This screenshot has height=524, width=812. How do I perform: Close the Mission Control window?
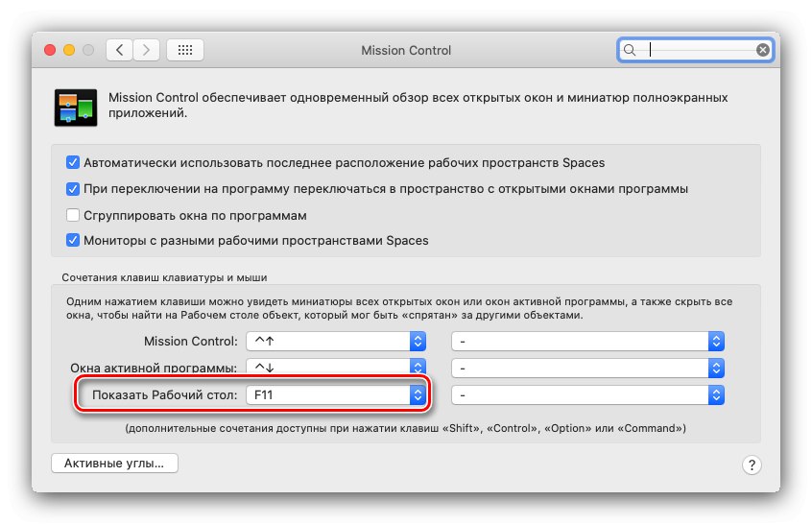coord(50,50)
